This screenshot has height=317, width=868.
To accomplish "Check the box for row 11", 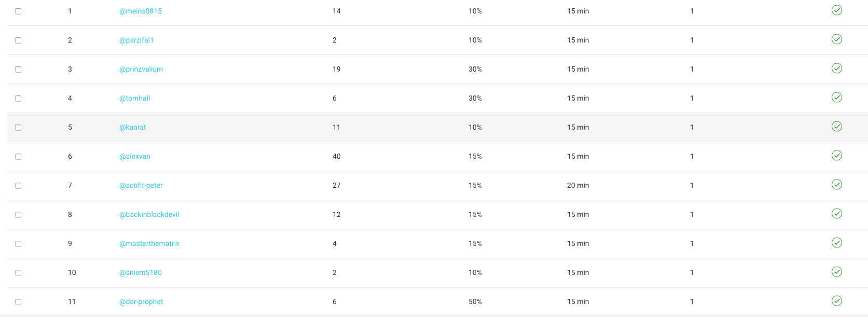I will pyautogui.click(x=18, y=302).
